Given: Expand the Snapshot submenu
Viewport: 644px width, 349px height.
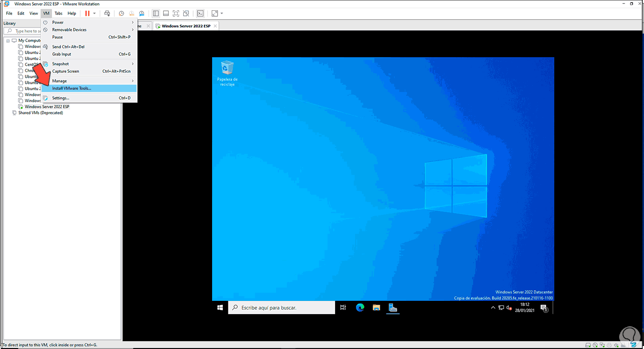Looking at the screenshot, I should pos(89,64).
